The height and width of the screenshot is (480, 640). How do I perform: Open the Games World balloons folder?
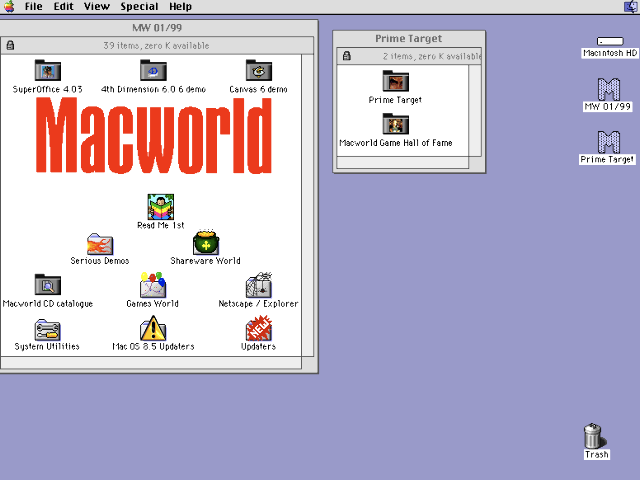pyautogui.click(x=153, y=285)
